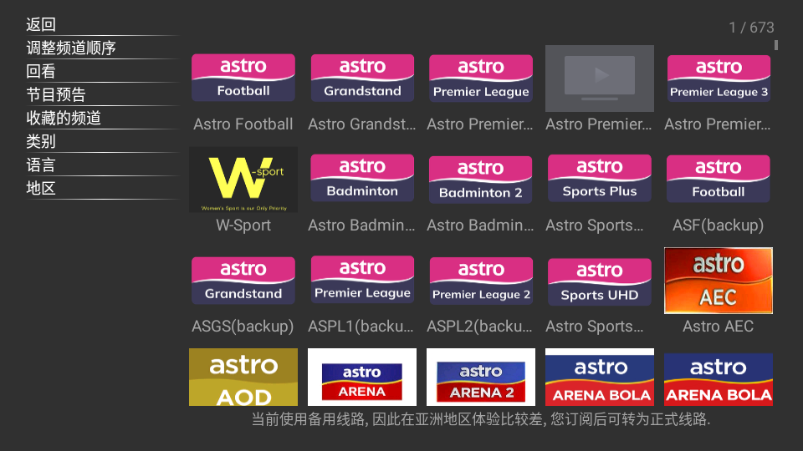Viewport: 803px width, 451px height.
Task: Click the gray play placeholder thumbnail
Action: pyautogui.click(x=599, y=78)
